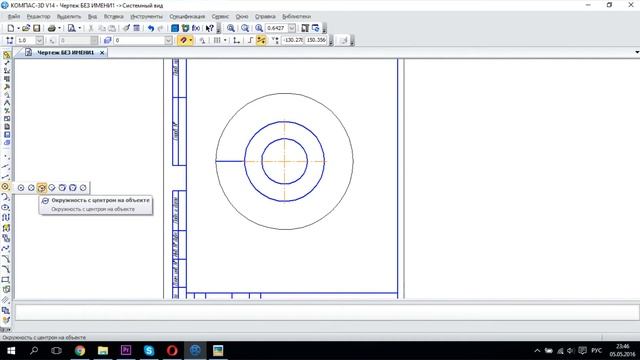Open the Выделить menu
Image resolution: width=640 pixels, height=360 pixels.
(x=69, y=16)
